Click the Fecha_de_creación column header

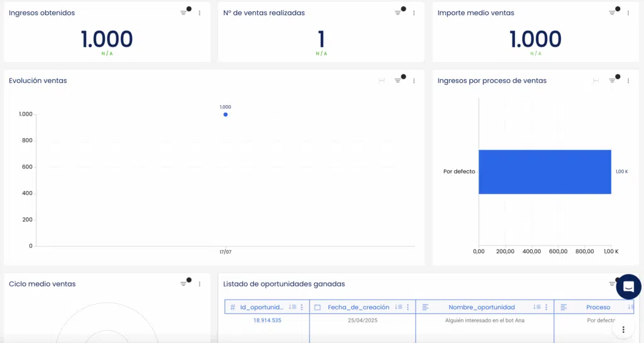[358, 307]
